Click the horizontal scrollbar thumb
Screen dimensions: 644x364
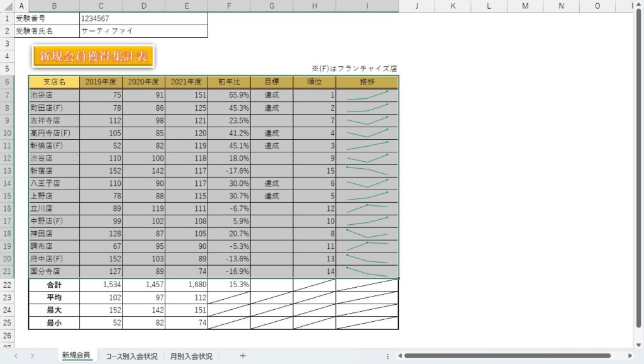[x=509, y=356]
